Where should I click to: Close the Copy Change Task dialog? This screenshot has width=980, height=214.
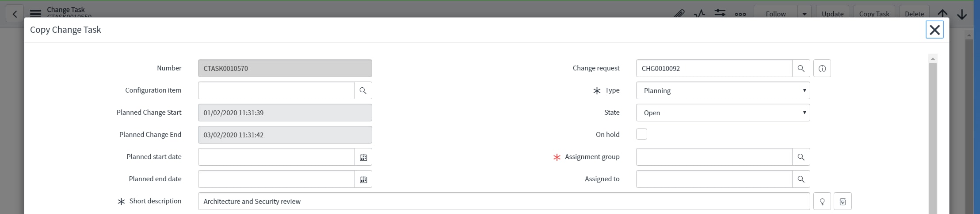934,30
